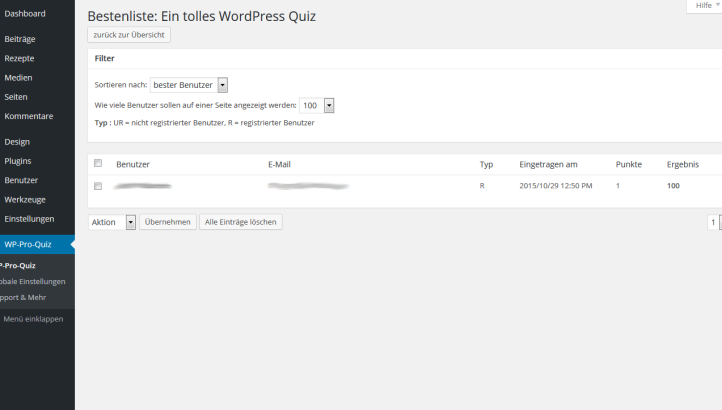
Task: Toggle the select-all checkbox in table header
Action: (x=98, y=163)
